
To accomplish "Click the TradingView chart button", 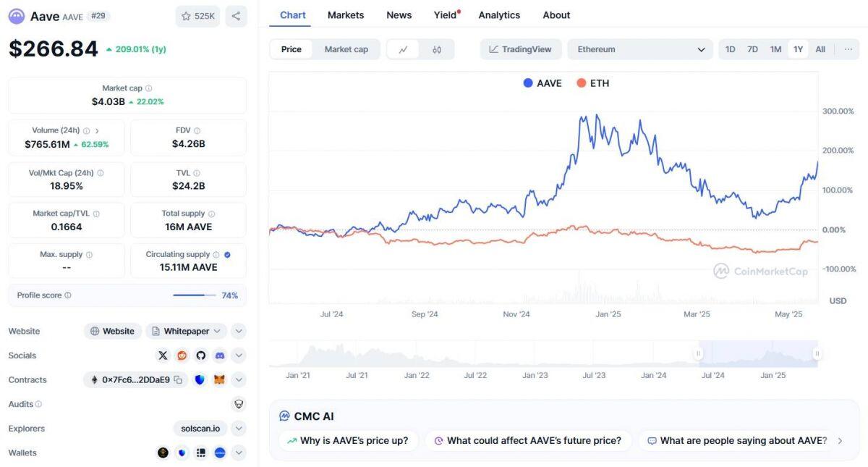I will (520, 49).
